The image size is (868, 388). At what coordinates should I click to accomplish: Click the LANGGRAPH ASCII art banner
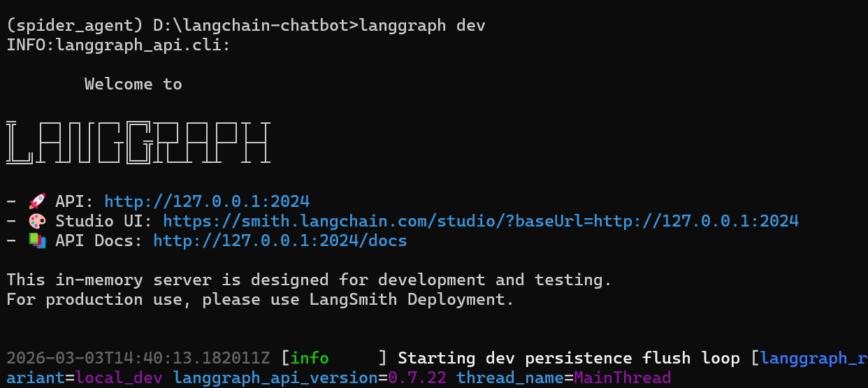[x=138, y=143]
